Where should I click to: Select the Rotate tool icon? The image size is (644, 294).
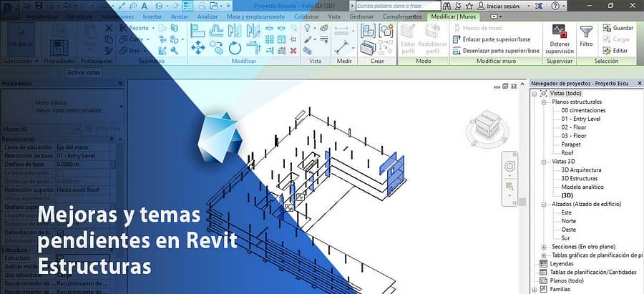click(x=235, y=48)
